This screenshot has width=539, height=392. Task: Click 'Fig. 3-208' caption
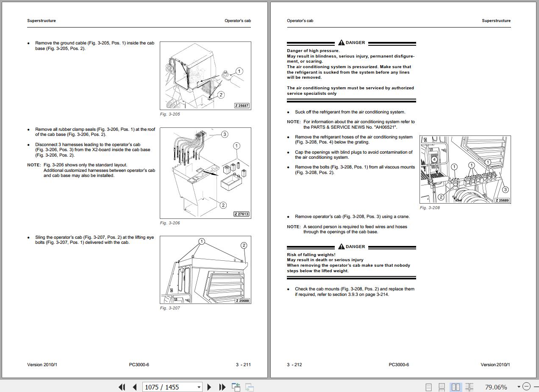tap(430, 208)
